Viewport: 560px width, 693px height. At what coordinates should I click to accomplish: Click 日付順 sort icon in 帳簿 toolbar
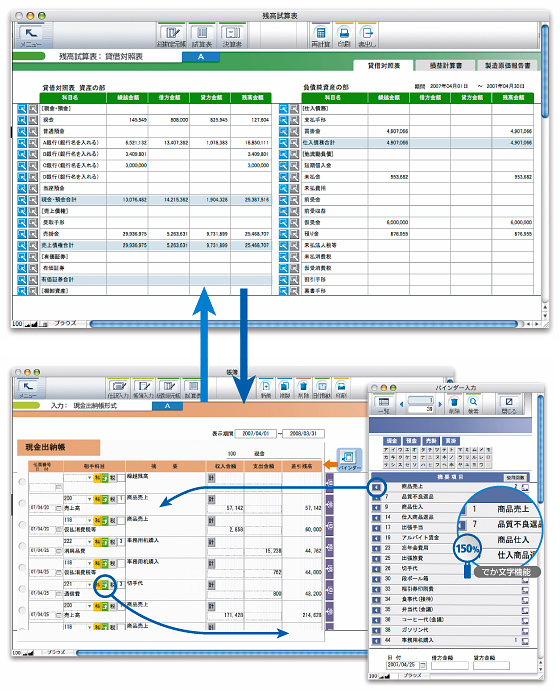(x=322, y=389)
